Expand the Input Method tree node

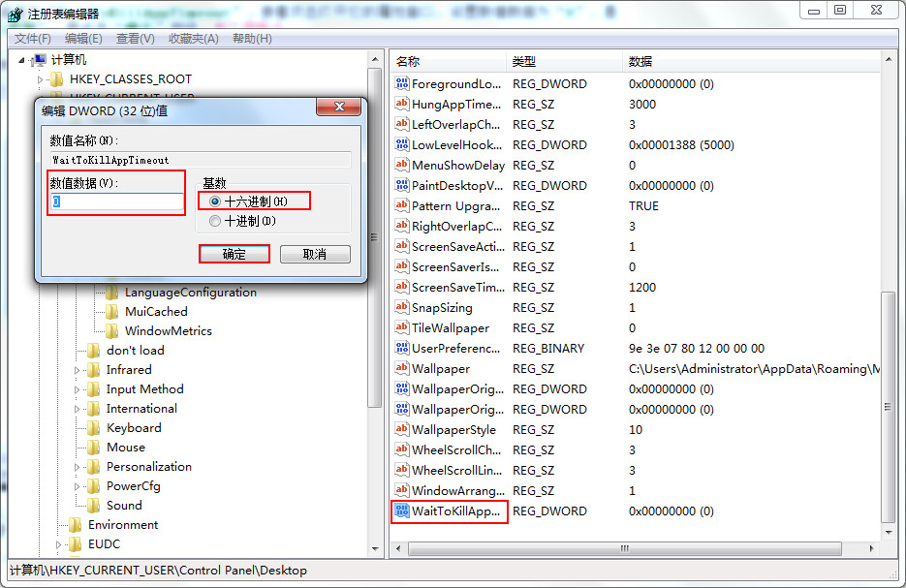[78, 389]
